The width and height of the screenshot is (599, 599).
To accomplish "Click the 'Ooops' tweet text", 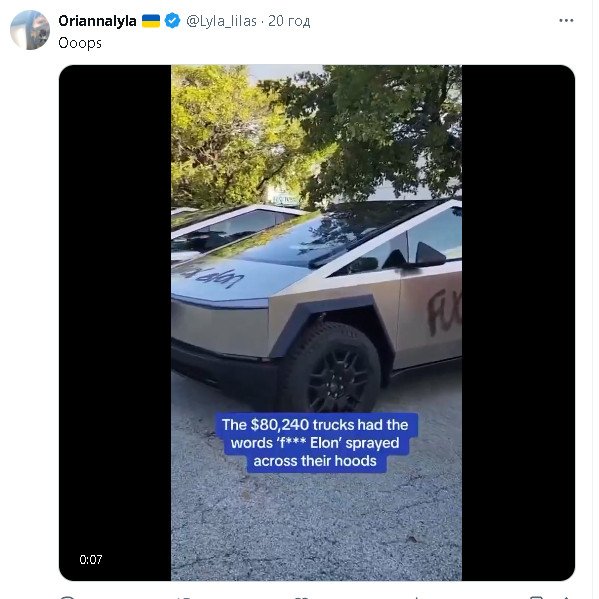I will pyautogui.click(x=80, y=43).
